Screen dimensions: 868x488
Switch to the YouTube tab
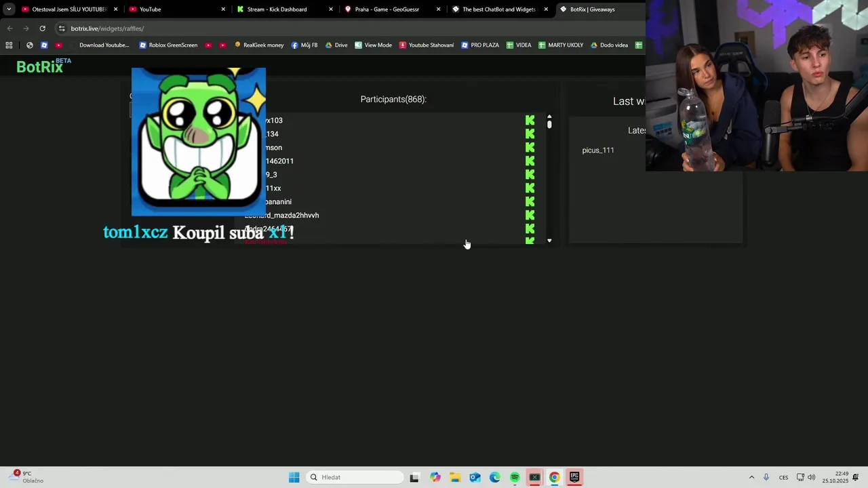click(176, 9)
